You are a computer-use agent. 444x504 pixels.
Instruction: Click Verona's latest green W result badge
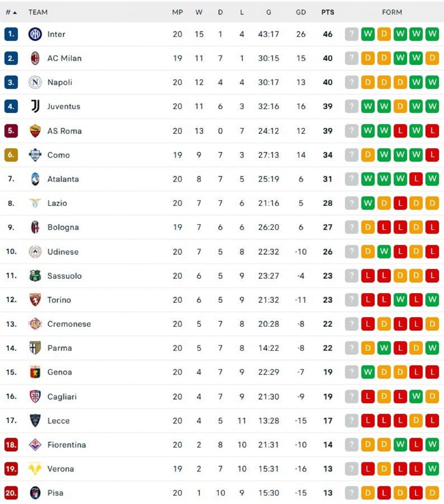(432, 468)
